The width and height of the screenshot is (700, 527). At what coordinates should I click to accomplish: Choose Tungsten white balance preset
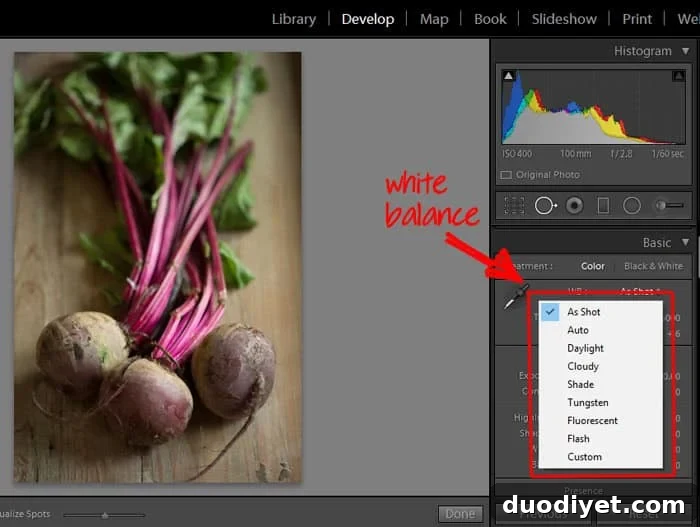600,402
